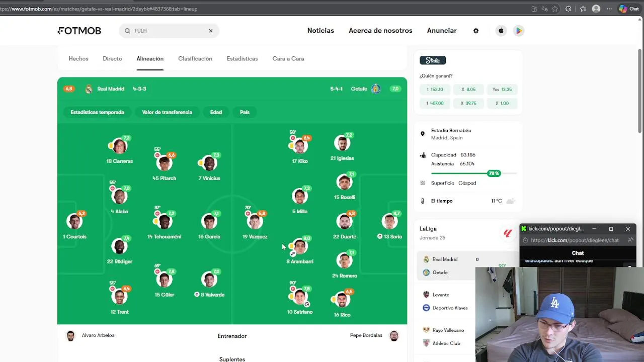The height and width of the screenshot is (362, 644).
Task: Open player Vazquez photo
Action: point(255,221)
